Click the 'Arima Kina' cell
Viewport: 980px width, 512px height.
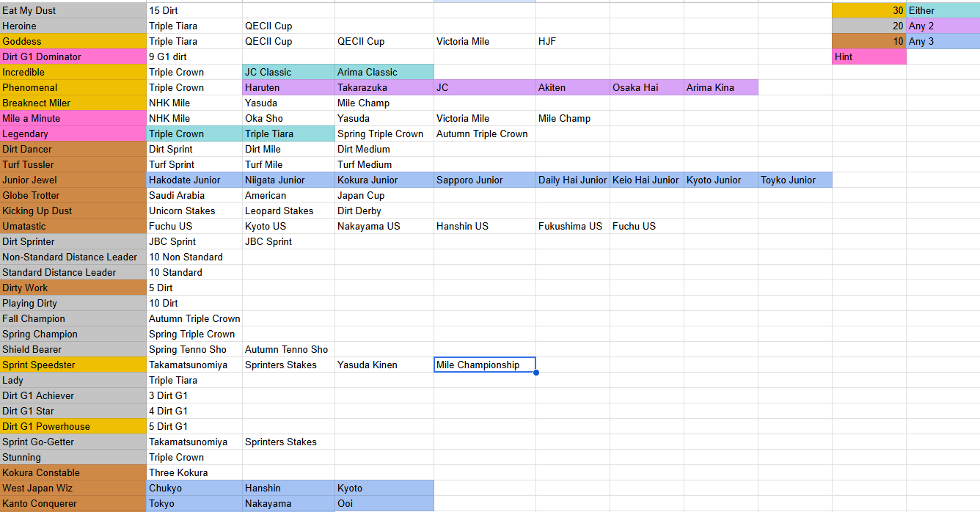pyautogui.click(x=721, y=87)
